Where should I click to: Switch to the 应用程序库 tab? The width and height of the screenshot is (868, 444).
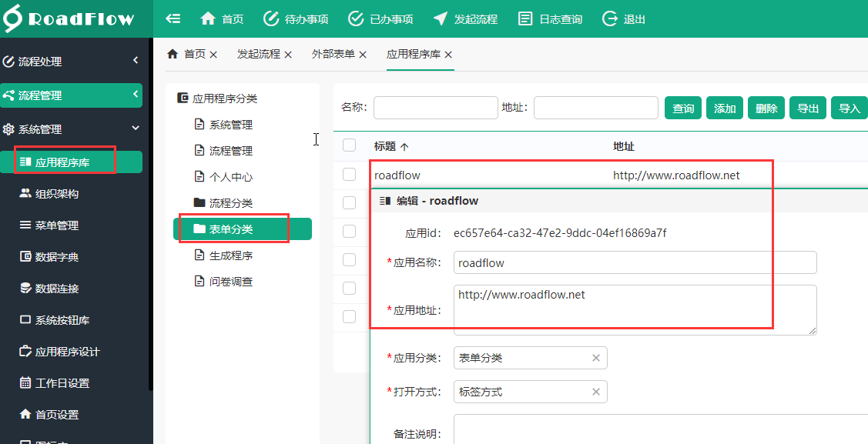pos(414,54)
